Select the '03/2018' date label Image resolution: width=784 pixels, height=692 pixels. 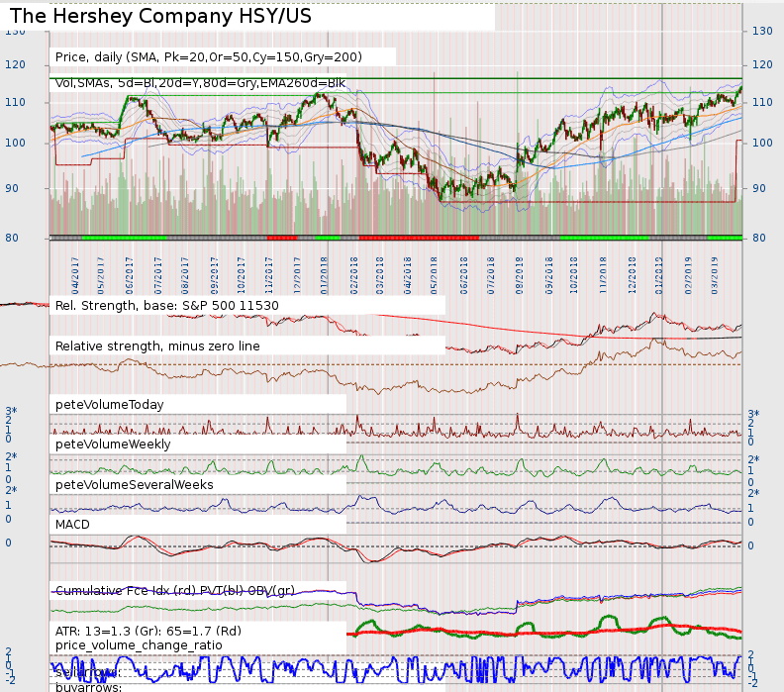[x=380, y=275]
